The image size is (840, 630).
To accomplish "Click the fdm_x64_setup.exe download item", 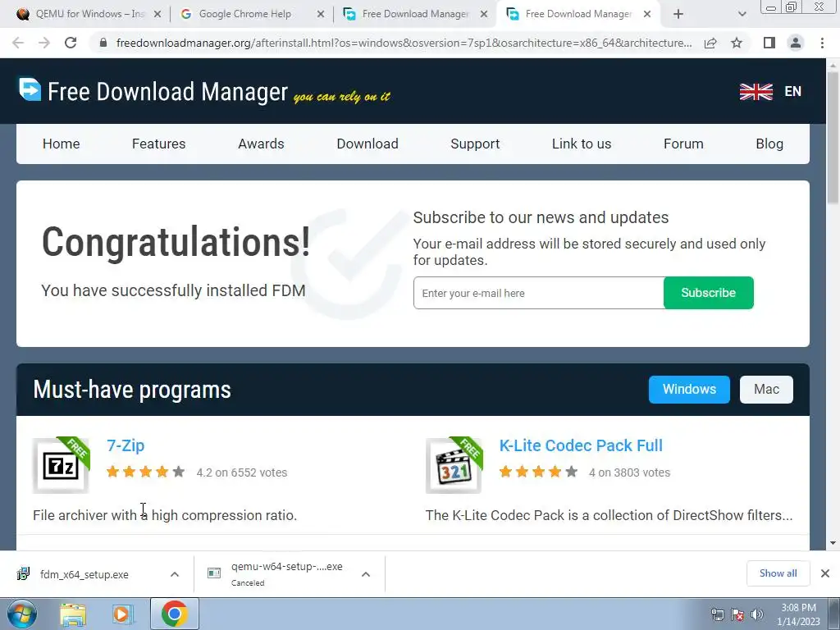I will pyautogui.click(x=97, y=574).
